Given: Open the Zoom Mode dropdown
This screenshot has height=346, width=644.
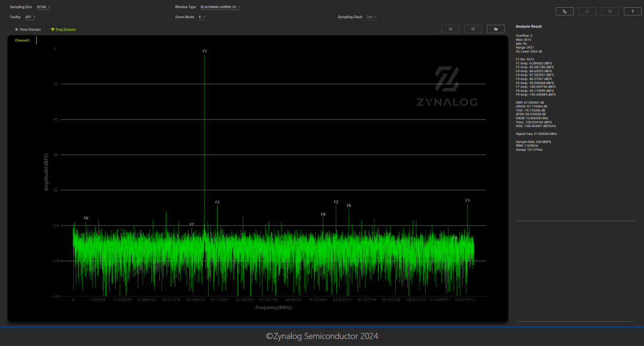Looking at the screenshot, I should 202,17.
